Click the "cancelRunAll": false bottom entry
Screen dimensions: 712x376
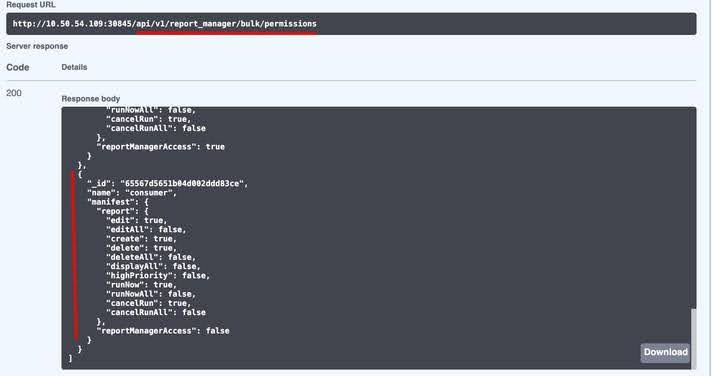pos(156,312)
